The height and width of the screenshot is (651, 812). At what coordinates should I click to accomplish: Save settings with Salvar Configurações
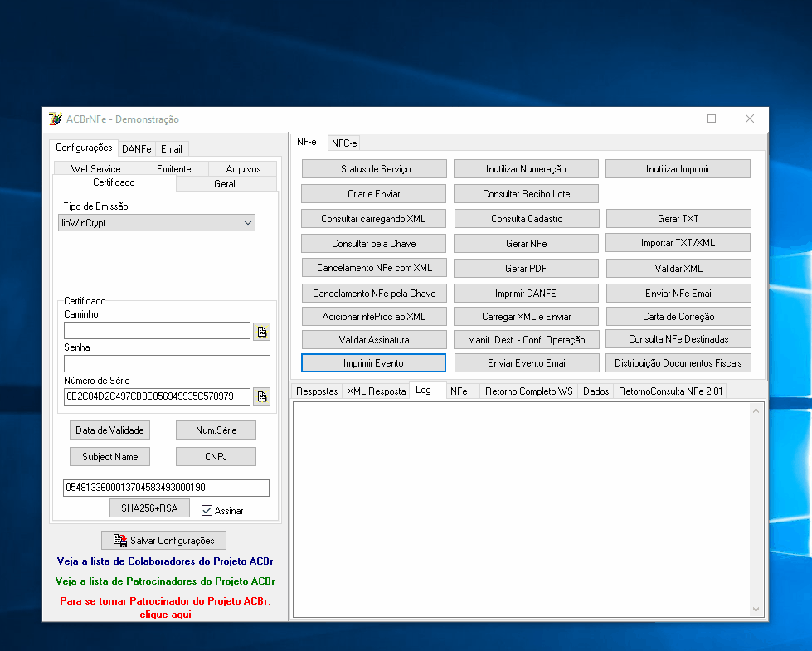click(x=163, y=540)
